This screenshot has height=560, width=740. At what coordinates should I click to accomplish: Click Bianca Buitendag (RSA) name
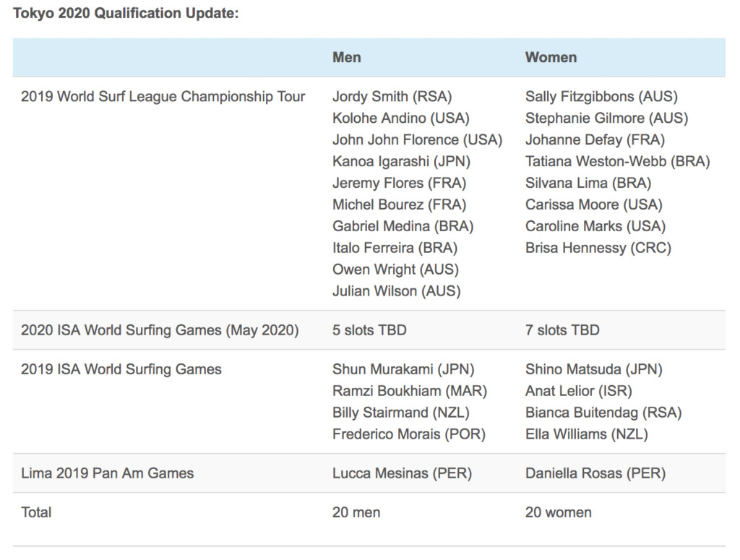pos(603,413)
